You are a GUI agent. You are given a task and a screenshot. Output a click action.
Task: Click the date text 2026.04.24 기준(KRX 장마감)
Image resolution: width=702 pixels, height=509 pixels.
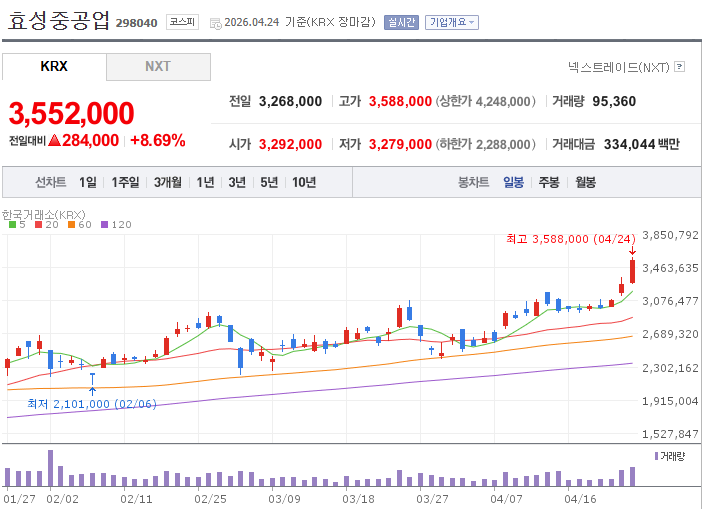(300, 22)
